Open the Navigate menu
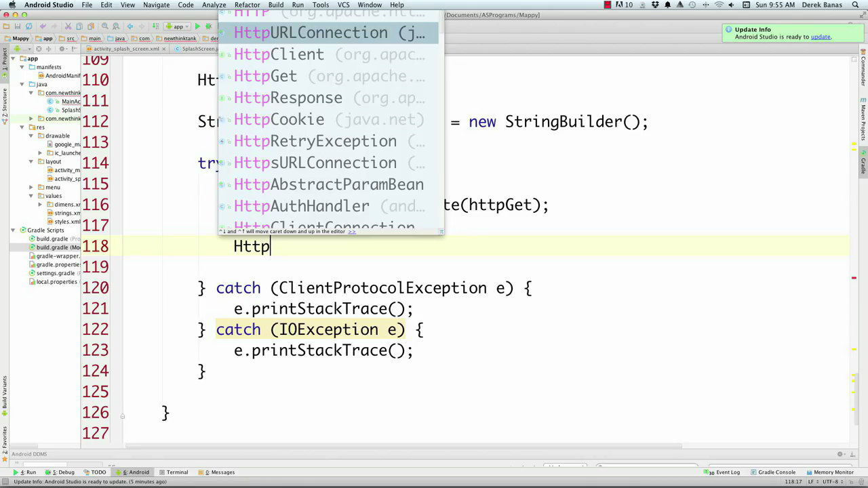The width and height of the screenshot is (868, 488). click(156, 5)
